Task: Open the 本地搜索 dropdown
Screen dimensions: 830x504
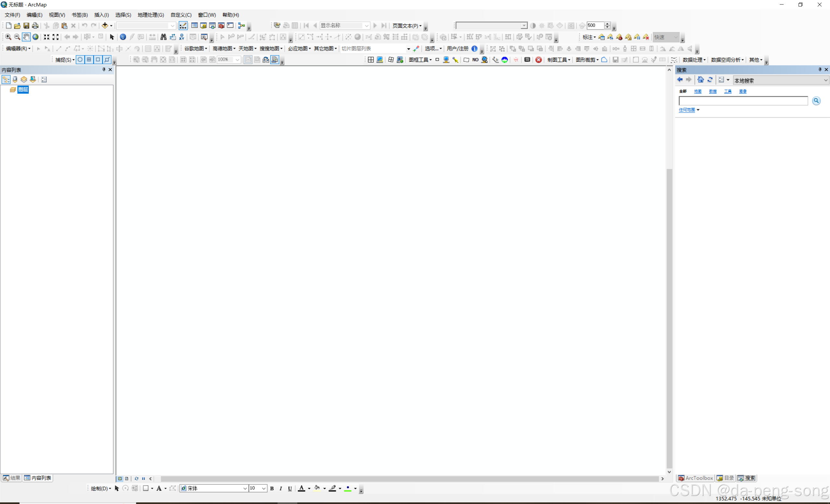Action: (825, 80)
